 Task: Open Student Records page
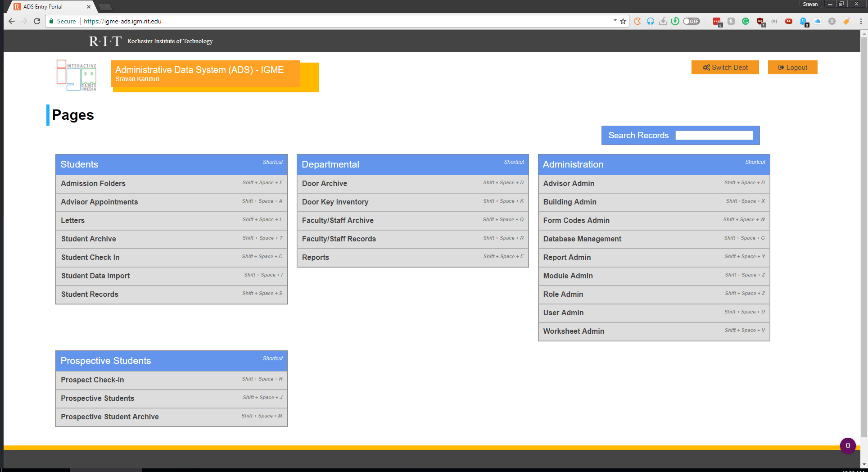[x=172, y=295]
